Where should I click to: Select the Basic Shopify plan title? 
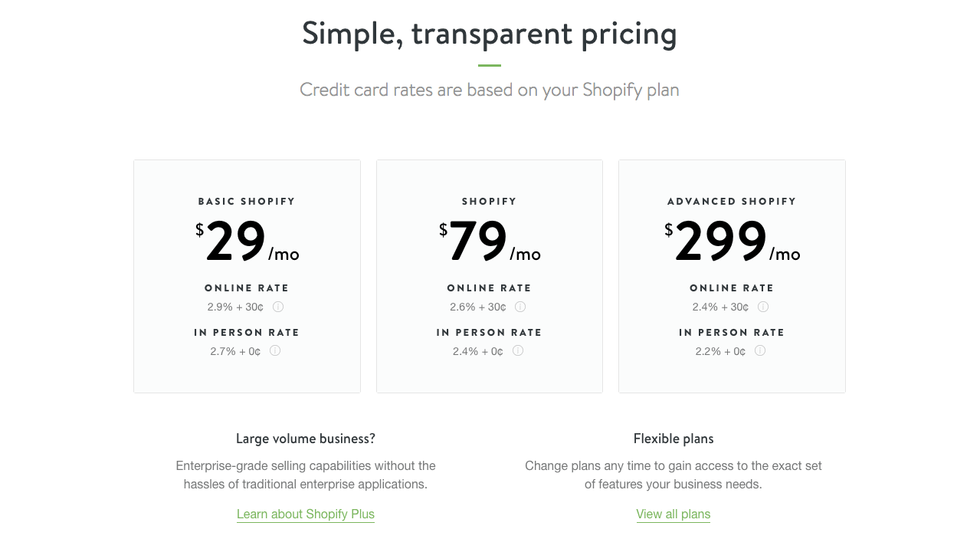pyautogui.click(x=247, y=202)
